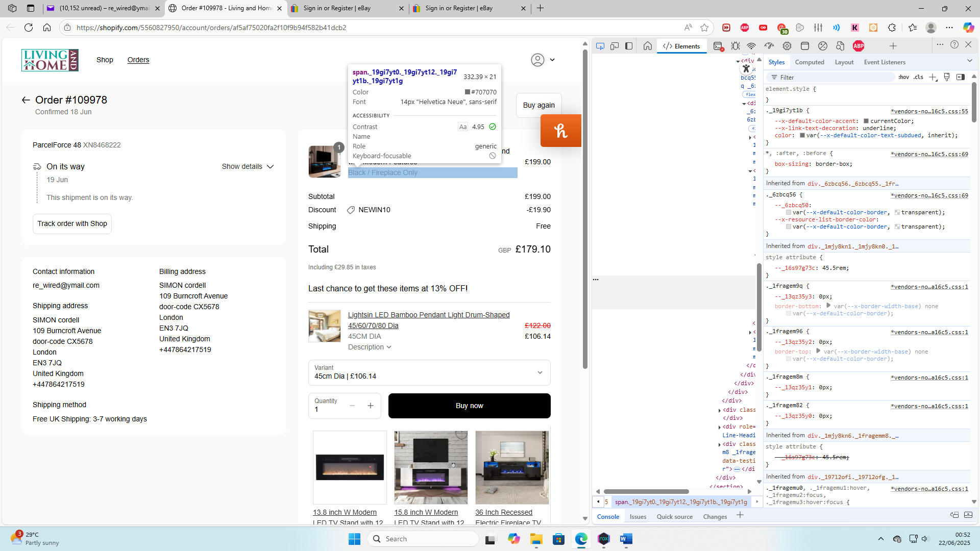Toggle the :hov element state panel

click(903, 77)
